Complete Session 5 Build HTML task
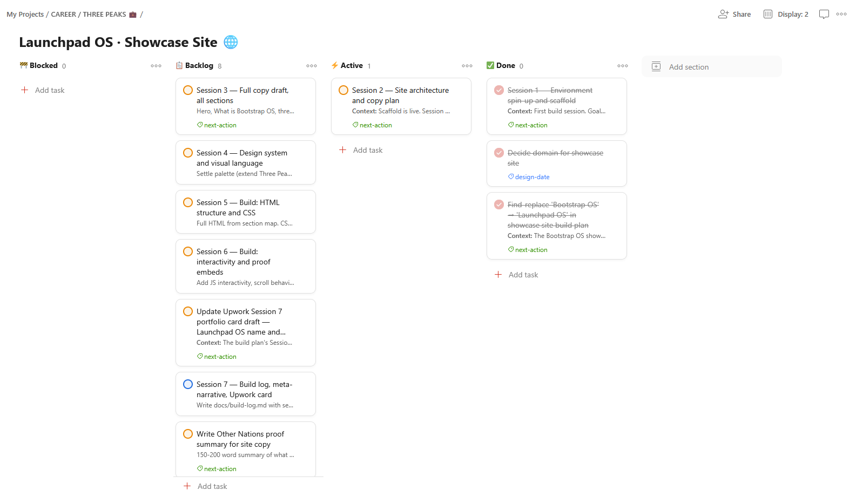This screenshot has width=856, height=504. (188, 202)
